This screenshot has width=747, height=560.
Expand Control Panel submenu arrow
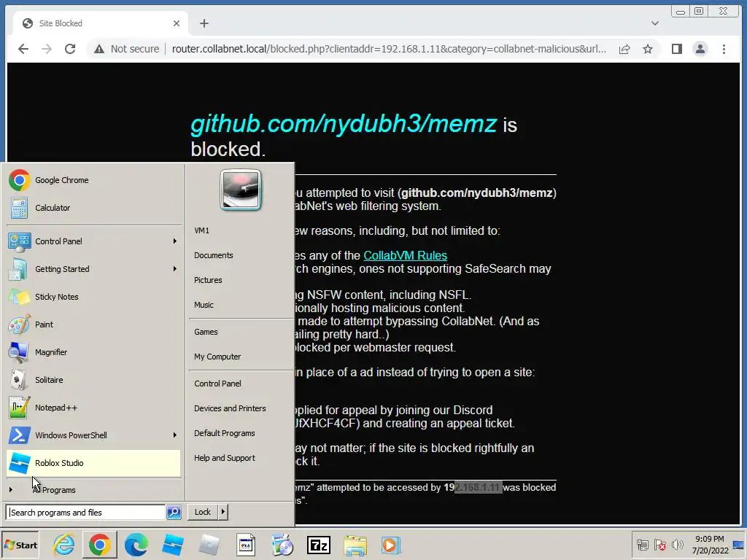click(175, 241)
